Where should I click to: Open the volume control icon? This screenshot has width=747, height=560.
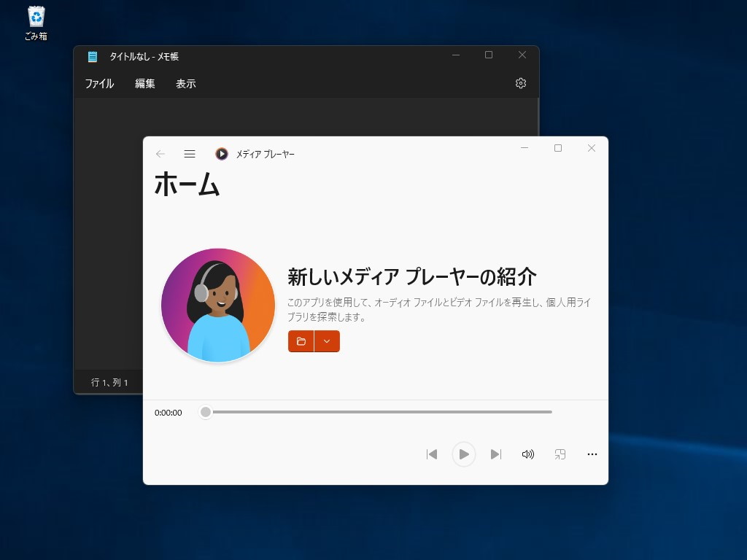coord(527,454)
